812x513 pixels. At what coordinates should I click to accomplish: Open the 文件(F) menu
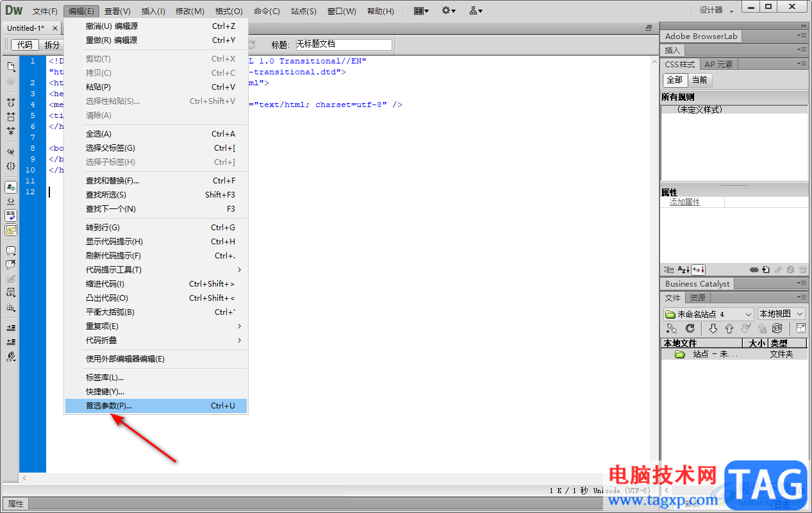[x=45, y=11]
